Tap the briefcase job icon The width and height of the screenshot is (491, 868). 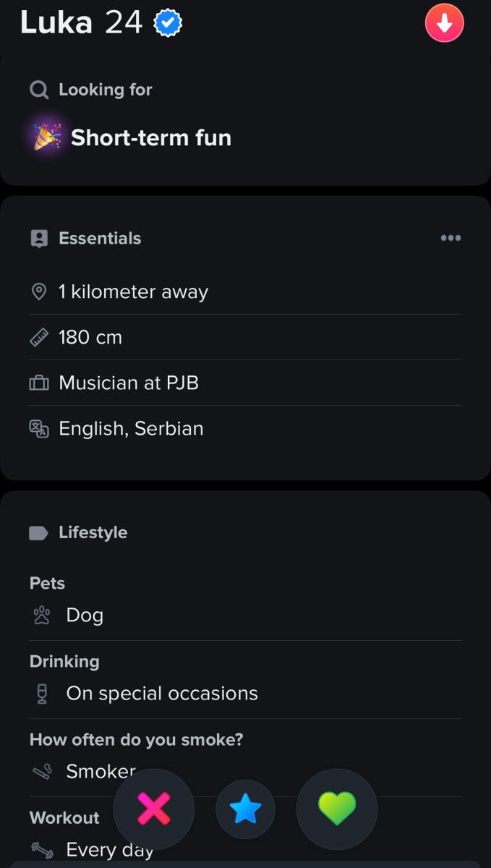tap(39, 383)
